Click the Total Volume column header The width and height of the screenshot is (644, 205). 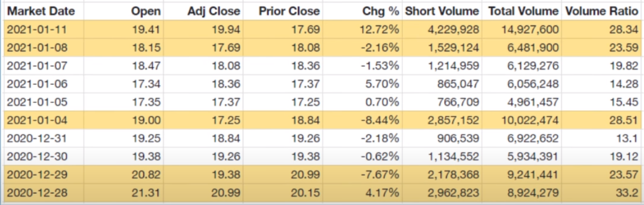[523, 11]
